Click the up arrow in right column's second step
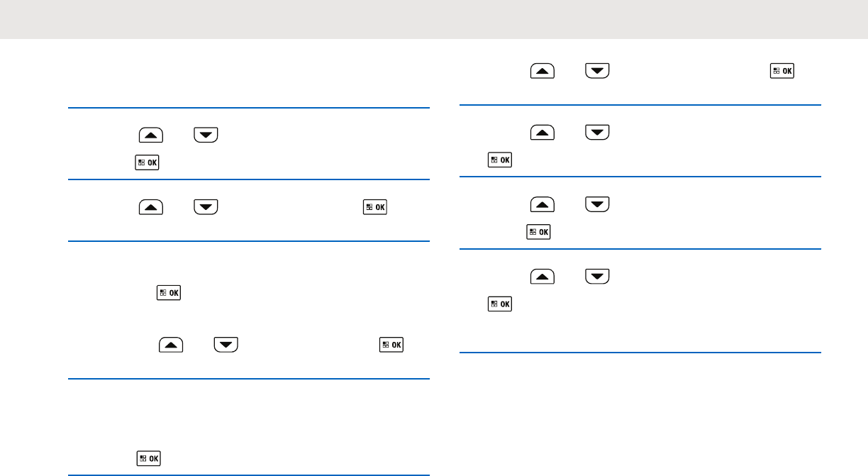868x476 pixels. click(542, 132)
